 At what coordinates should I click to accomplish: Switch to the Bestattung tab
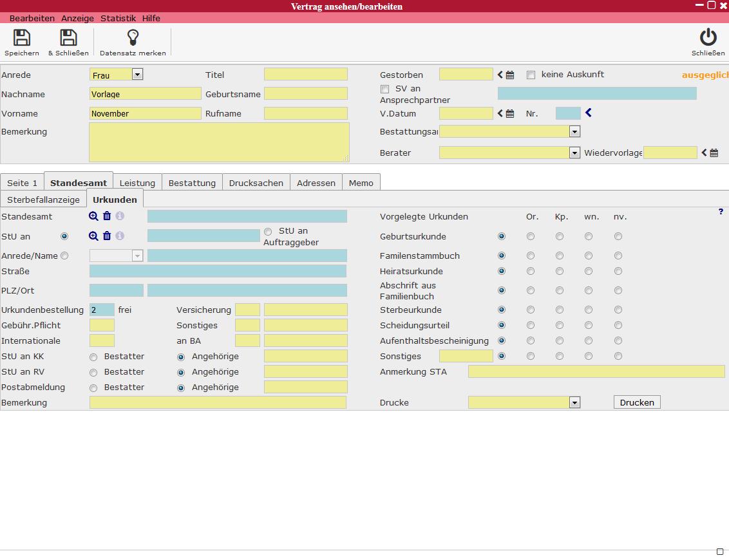[192, 183]
